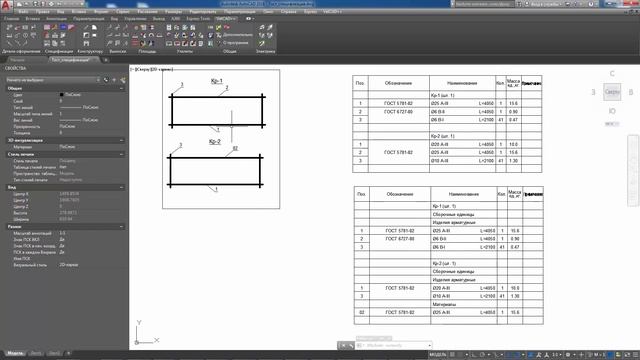Click the Select Objects icon in Properties palette
The image size is (640, 360).
click(x=114, y=80)
